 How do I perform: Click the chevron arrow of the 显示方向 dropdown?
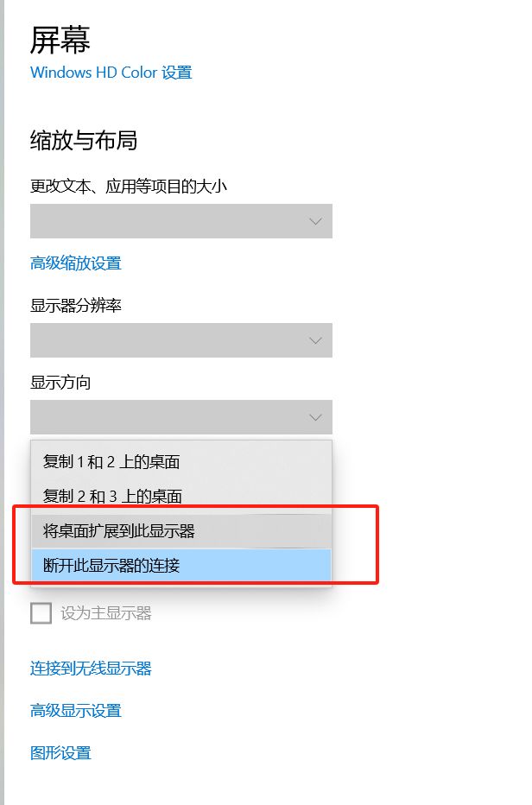coord(315,418)
